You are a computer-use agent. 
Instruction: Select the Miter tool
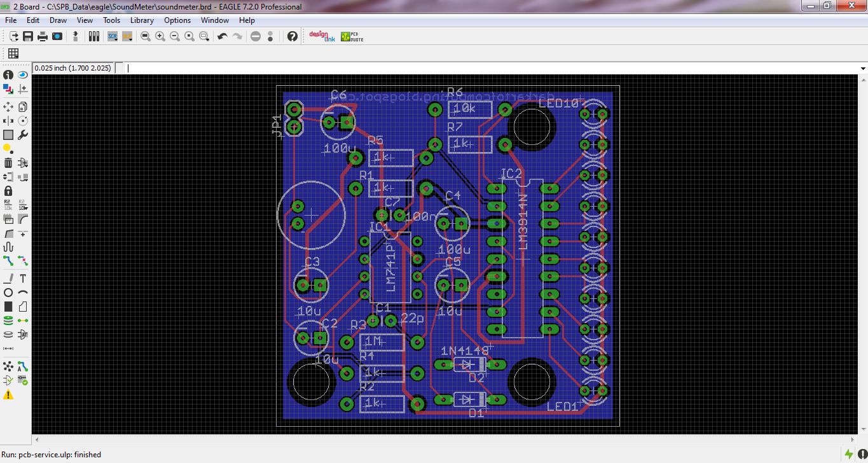tap(23, 219)
